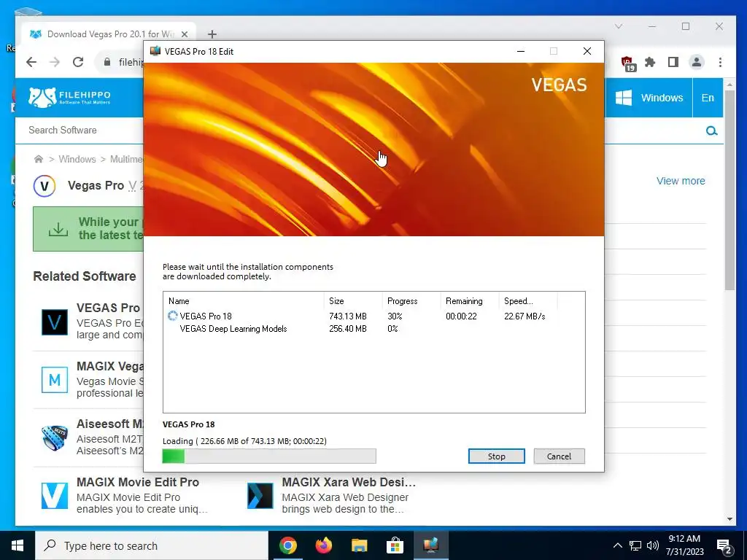Toggle Chrome side panel icon

click(673, 62)
